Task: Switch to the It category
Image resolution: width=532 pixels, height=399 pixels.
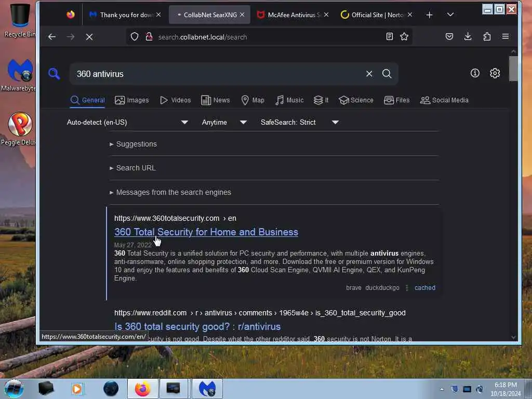Action: coord(321,100)
